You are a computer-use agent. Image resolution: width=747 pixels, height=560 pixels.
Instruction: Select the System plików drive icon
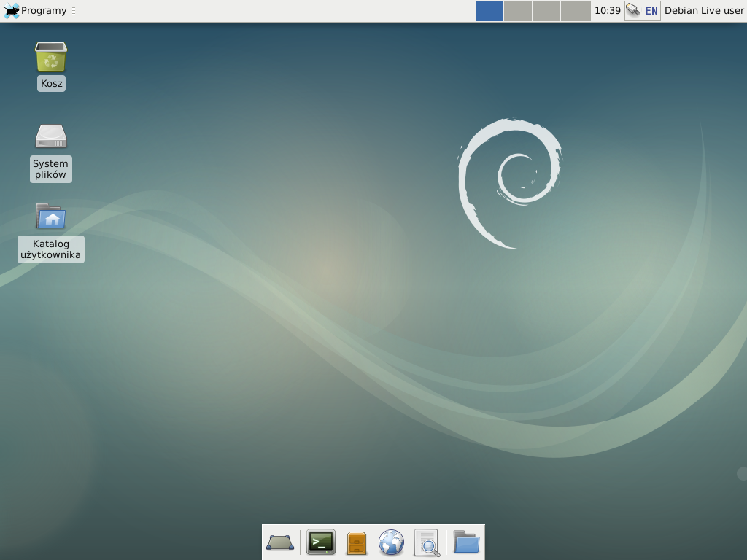51,136
